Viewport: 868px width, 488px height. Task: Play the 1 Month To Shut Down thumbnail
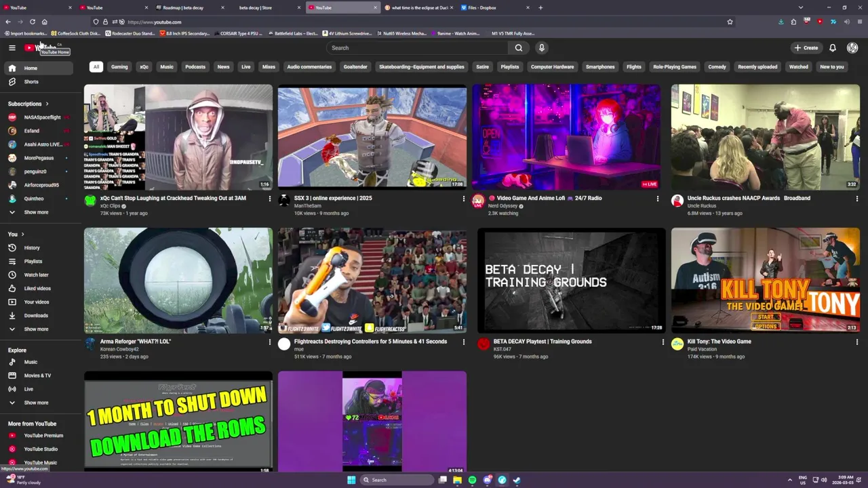tap(178, 422)
